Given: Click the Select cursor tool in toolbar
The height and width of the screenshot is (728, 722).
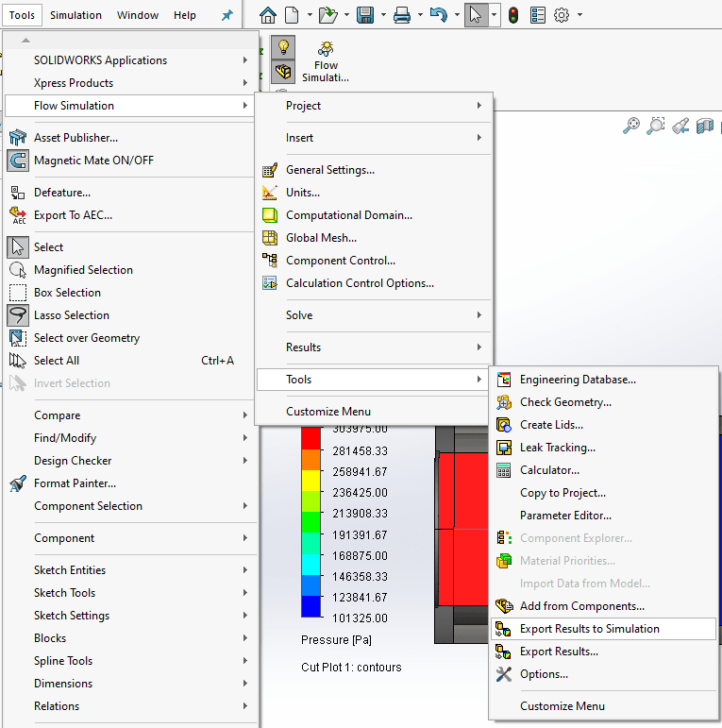Looking at the screenshot, I should click(476, 15).
